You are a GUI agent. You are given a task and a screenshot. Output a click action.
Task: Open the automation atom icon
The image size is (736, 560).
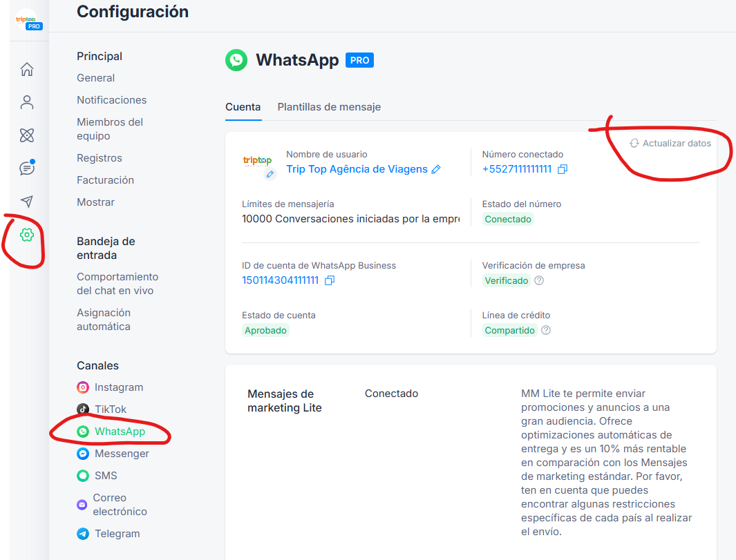click(27, 135)
